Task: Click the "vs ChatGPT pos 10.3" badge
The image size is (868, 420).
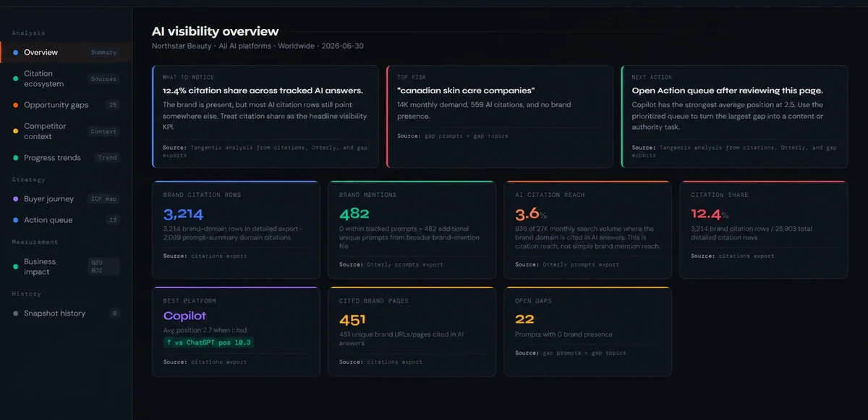Action: pyautogui.click(x=208, y=343)
